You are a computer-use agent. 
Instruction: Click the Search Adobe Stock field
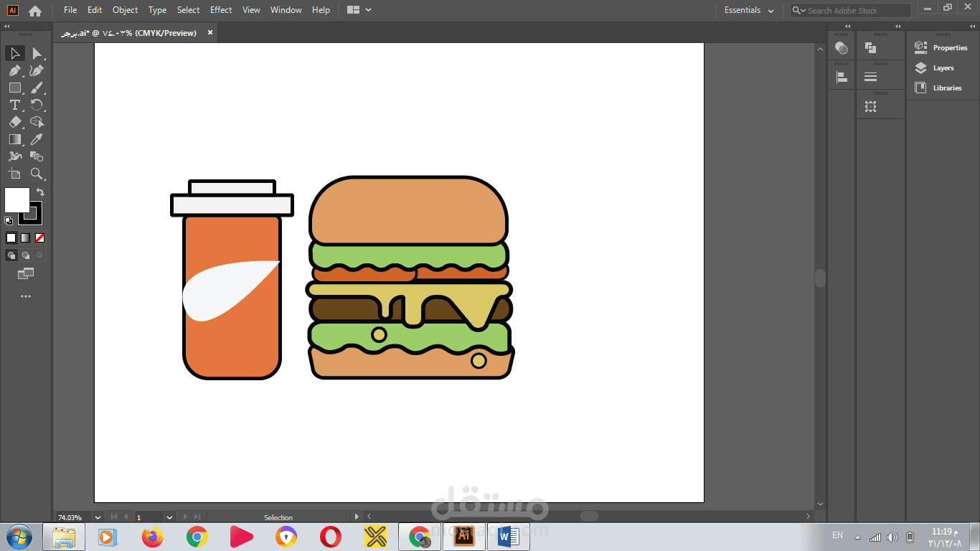click(851, 10)
